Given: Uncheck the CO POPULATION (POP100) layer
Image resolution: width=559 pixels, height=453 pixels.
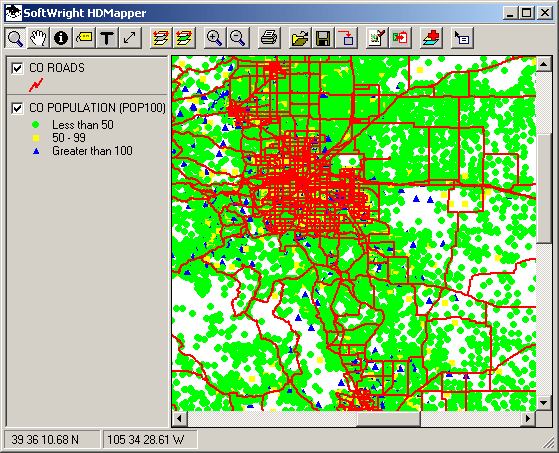Looking at the screenshot, I should tap(17, 108).
